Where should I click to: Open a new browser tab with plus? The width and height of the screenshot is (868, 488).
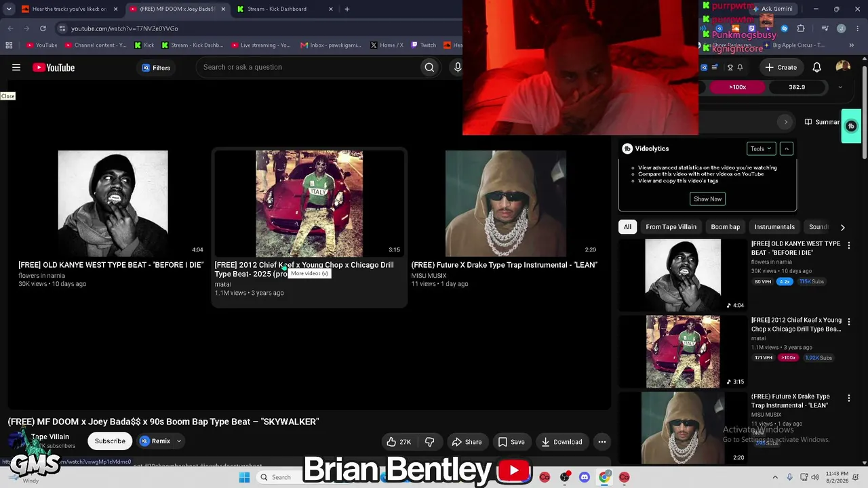[x=347, y=9]
